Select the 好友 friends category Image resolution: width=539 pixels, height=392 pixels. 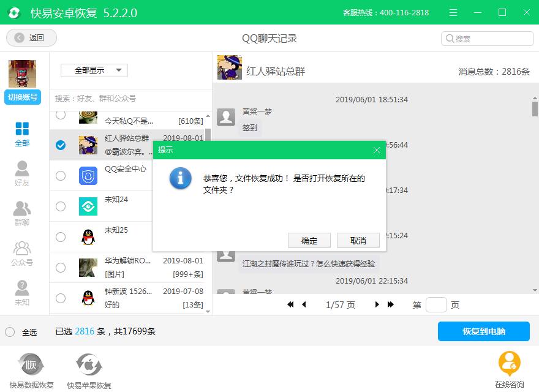click(22, 174)
